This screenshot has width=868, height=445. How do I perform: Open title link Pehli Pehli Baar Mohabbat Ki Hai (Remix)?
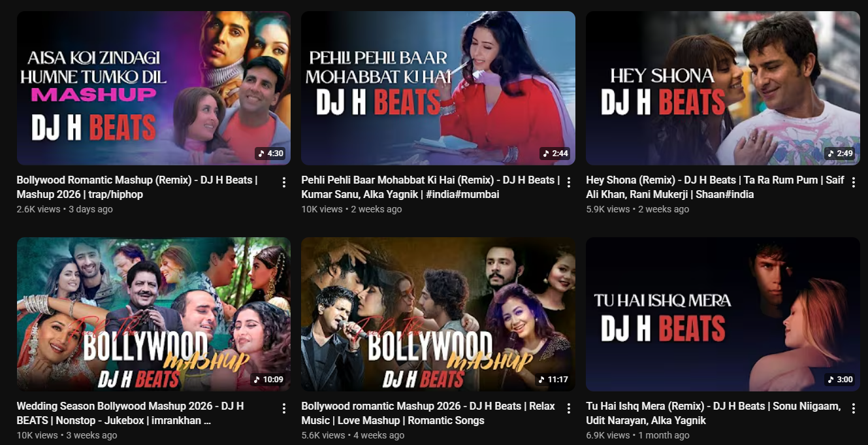click(430, 187)
